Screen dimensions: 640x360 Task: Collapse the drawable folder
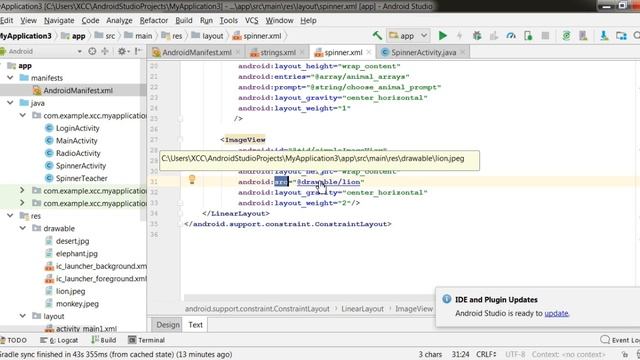(23, 228)
